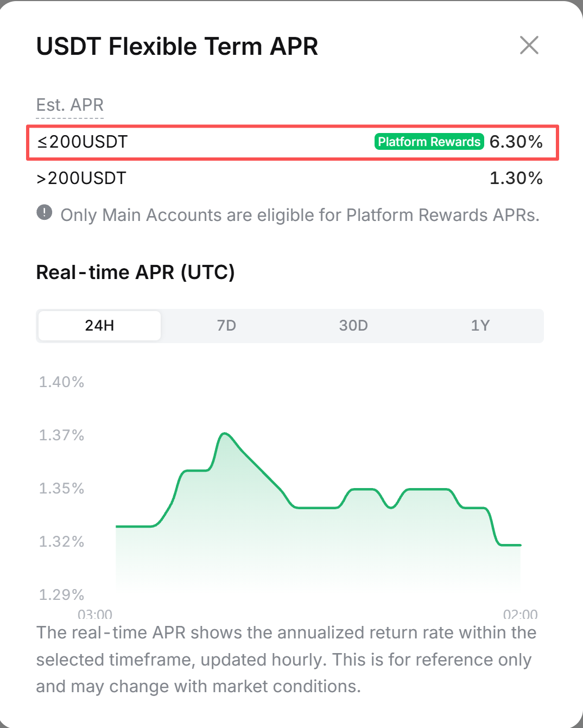Click the 1.29% y-axis label
This screenshot has width=583, height=728.
[62, 595]
